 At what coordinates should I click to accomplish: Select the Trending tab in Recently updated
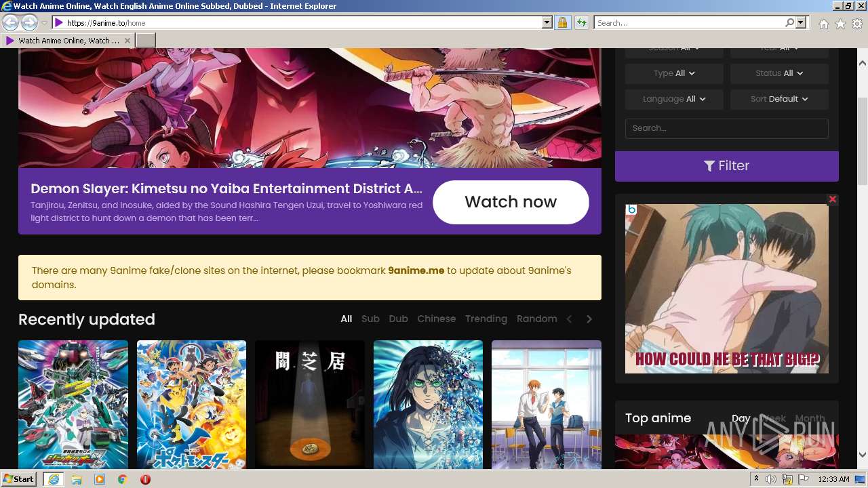486,319
